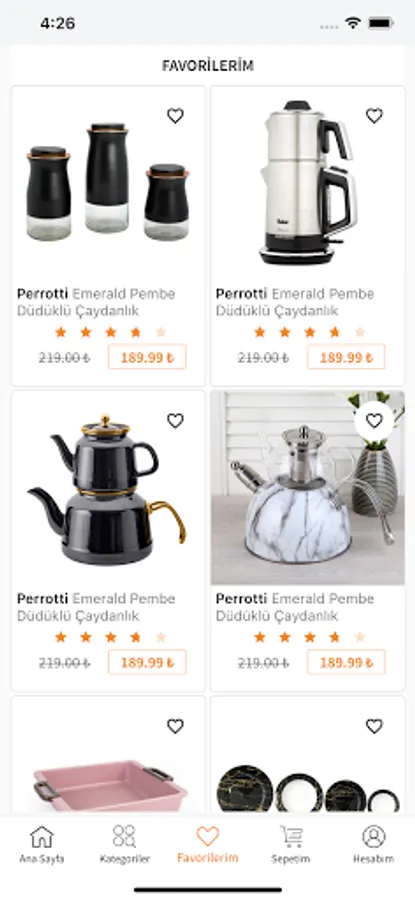Open Ana Sayfa home icon
Image resolution: width=415 pixels, height=900 pixels.
(41, 844)
